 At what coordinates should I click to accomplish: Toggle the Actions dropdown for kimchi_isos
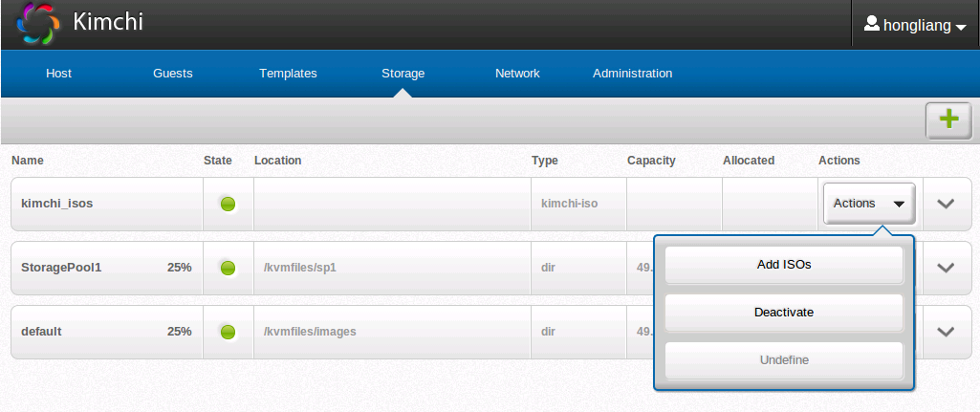coord(868,204)
